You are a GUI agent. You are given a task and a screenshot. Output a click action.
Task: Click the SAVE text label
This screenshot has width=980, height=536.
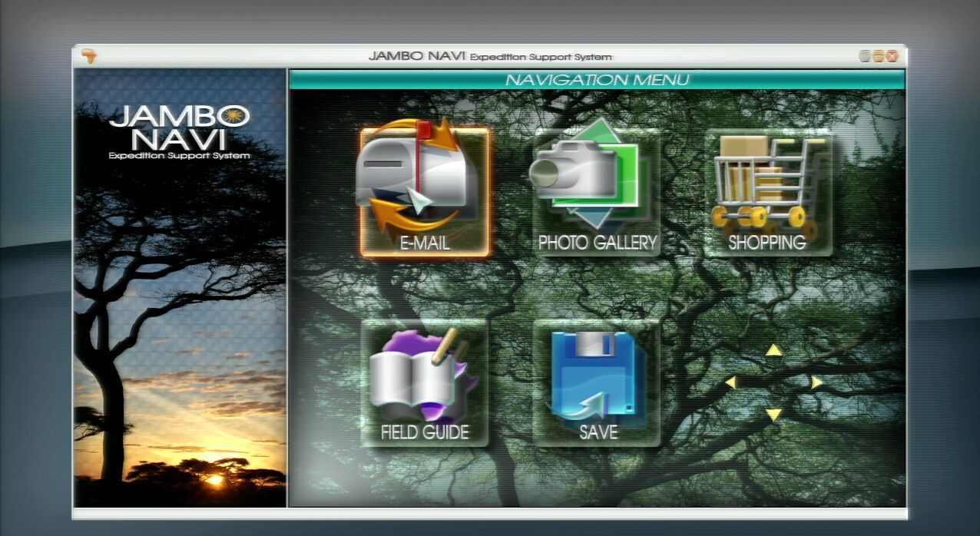(x=598, y=432)
